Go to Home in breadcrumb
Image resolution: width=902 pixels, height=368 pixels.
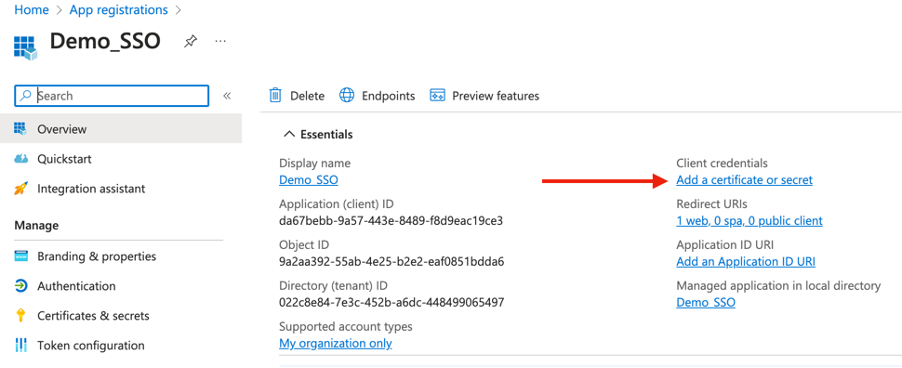[32, 10]
